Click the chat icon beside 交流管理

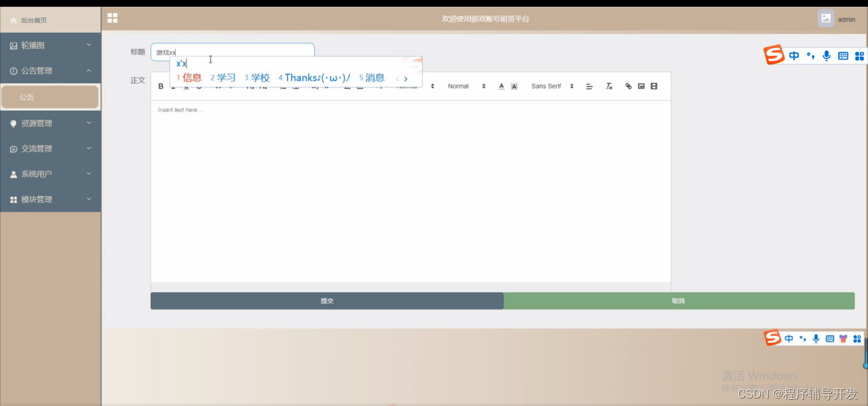(x=14, y=149)
